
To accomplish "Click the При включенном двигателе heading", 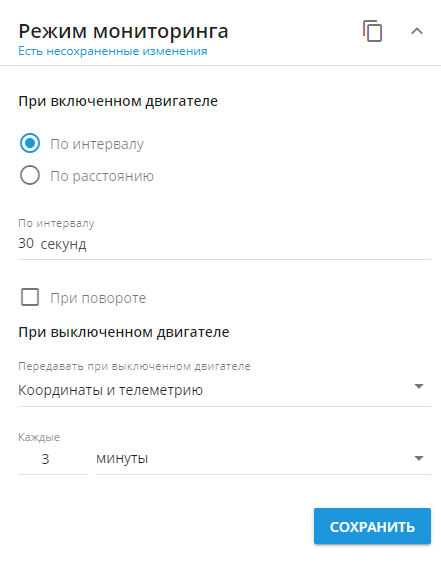I will 118,101.
